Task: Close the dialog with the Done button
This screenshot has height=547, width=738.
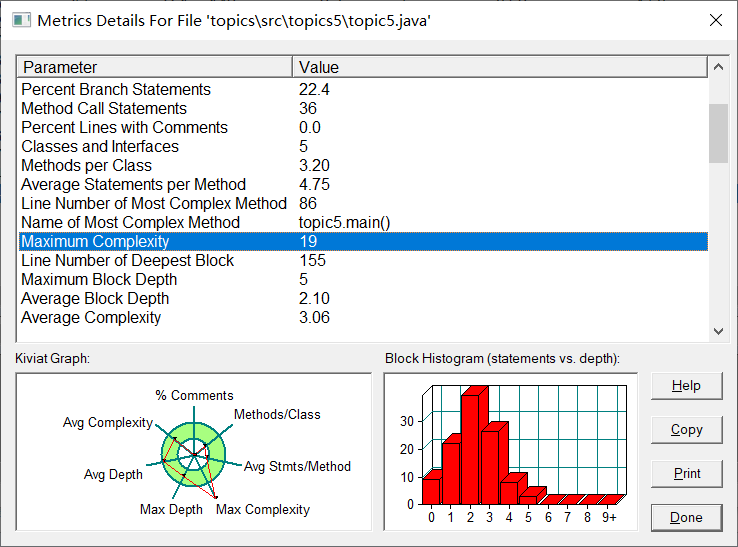Action: 686,518
